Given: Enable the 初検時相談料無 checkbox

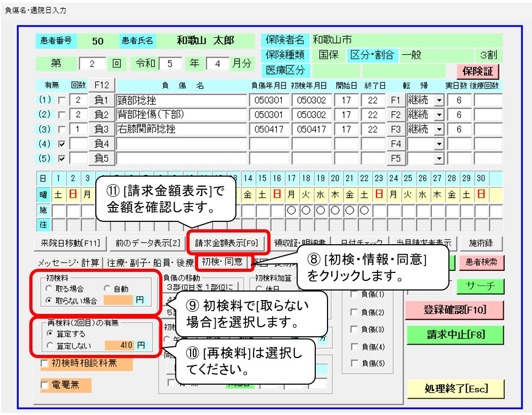Looking at the screenshot, I should tap(45, 364).
